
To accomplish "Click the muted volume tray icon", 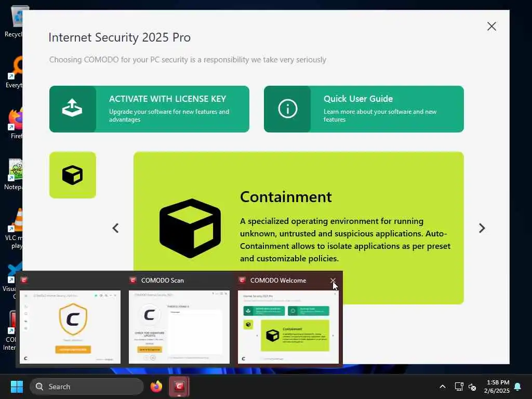I will pos(472,387).
